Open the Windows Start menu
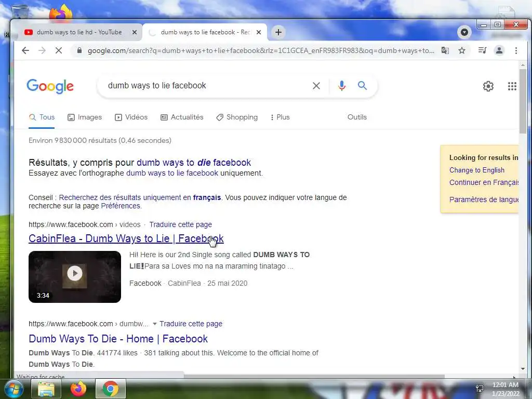The width and height of the screenshot is (532, 399). pyautogui.click(x=13, y=389)
